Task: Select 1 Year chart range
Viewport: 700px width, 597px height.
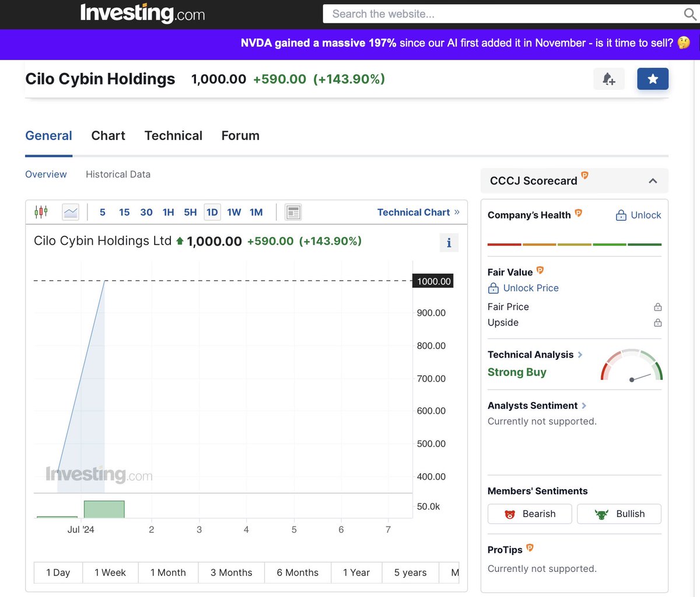Action: click(x=356, y=572)
